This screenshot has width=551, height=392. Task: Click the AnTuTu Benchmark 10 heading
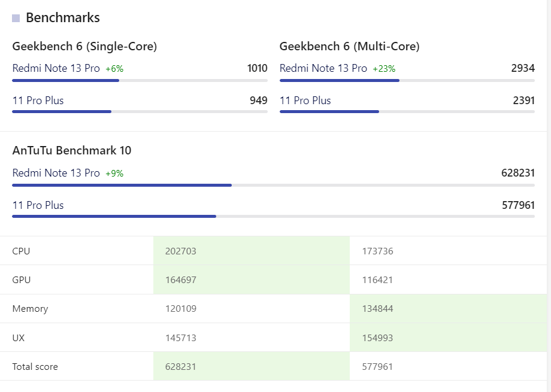point(72,150)
